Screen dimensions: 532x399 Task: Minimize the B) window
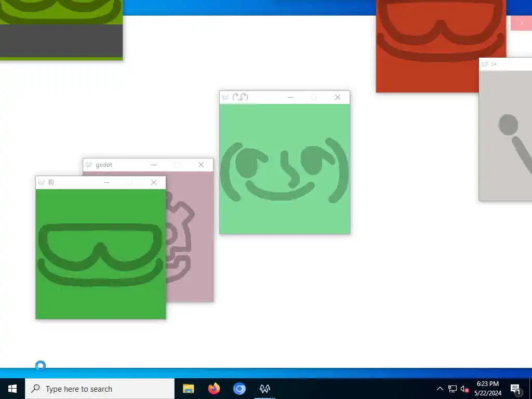coord(107,182)
